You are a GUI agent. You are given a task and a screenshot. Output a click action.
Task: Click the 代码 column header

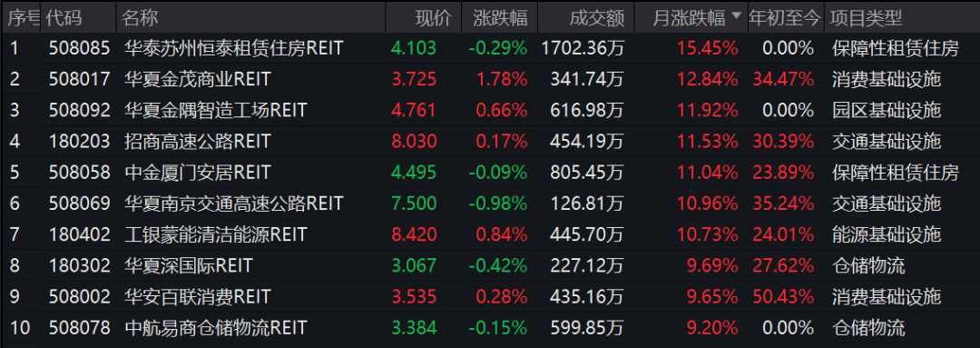pos(64,18)
